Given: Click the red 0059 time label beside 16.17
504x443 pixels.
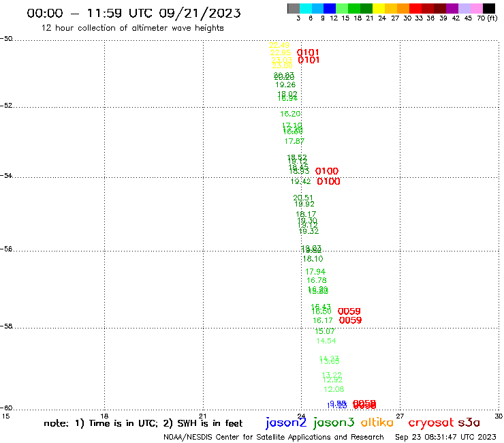Looking at the screenshot, I should point(350,320).
